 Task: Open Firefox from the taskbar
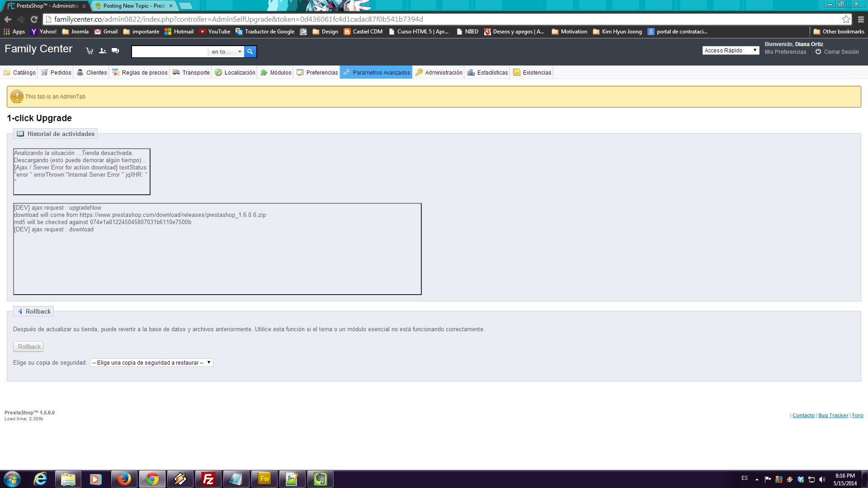(x=124, y=479)
